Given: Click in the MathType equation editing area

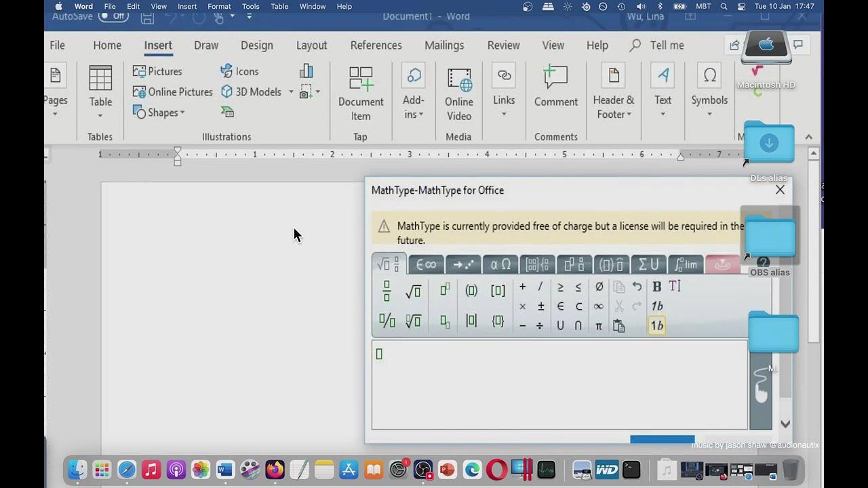Looking at the screenshot, I should [559, 384].
